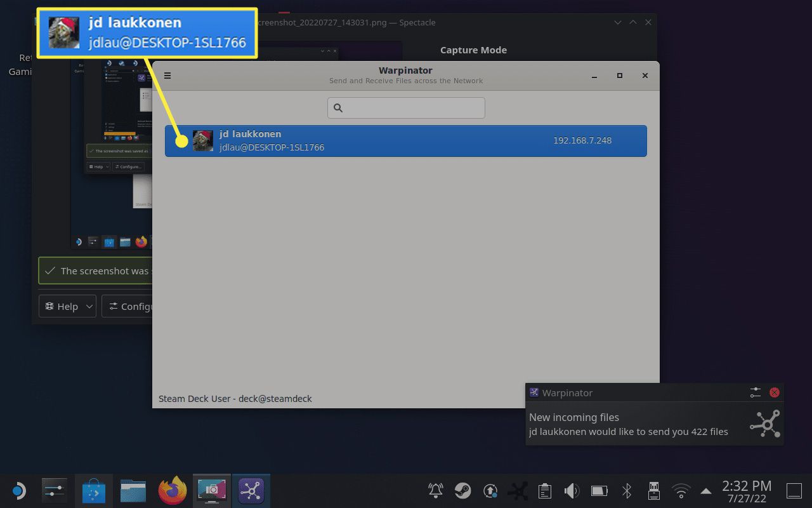Image resolution: width=812 pixels, height=508 pixels.
Task: Open System Settings from the taskbar
Action: pos(54,491)
